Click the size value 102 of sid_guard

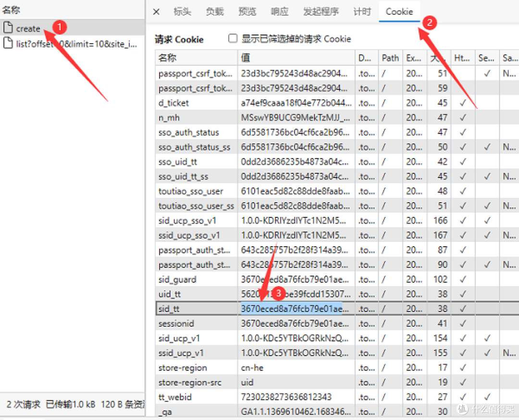pyautogui.click(x=441, y=279)
